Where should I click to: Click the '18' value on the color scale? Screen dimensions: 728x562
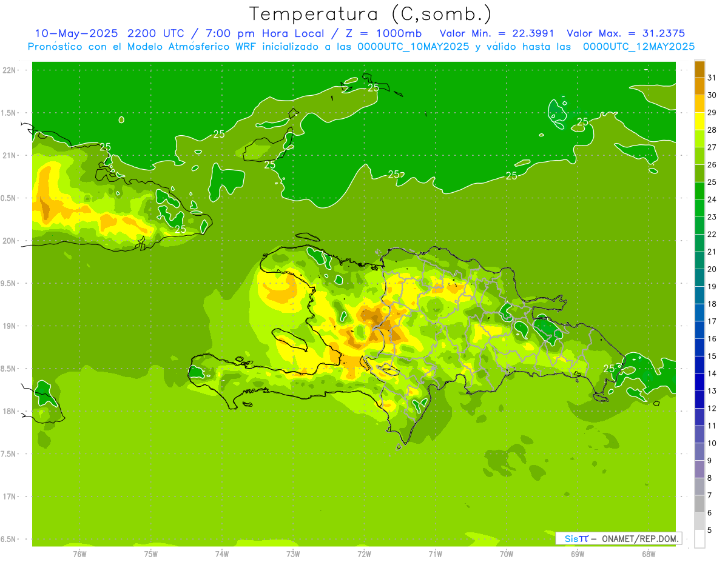click(x=712, y=304)
